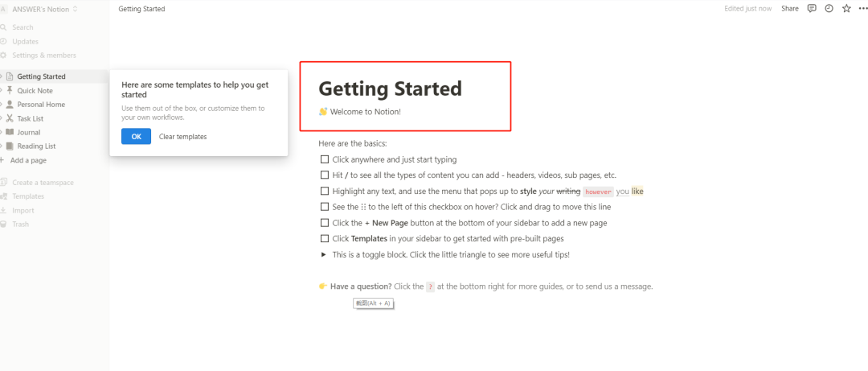This screenshot has width=868, height=371.
Task: Open Templates in the sidebar
Action: click(28, 196)
